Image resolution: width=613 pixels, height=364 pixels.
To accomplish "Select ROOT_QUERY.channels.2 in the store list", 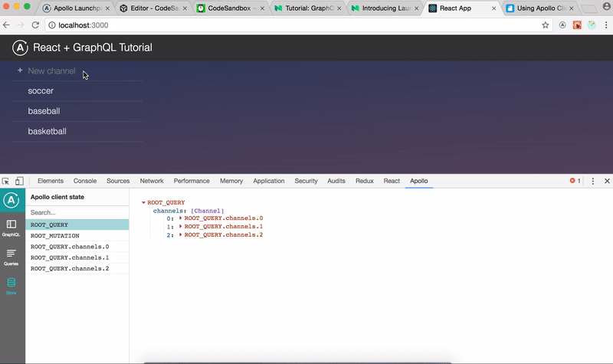I will pyautogui.click(x=77, y=269).
